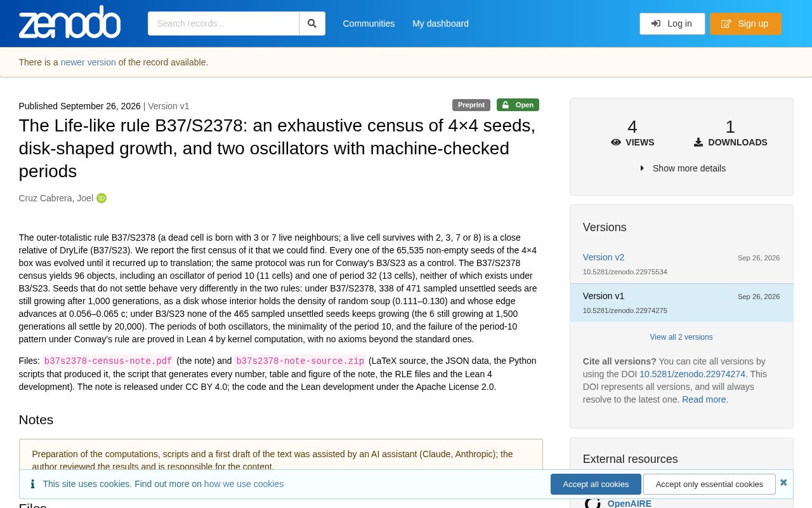The height and width of the screenshot is (508, 812).
Task: Click the cookie banner info icon
Action: (32, 484)
